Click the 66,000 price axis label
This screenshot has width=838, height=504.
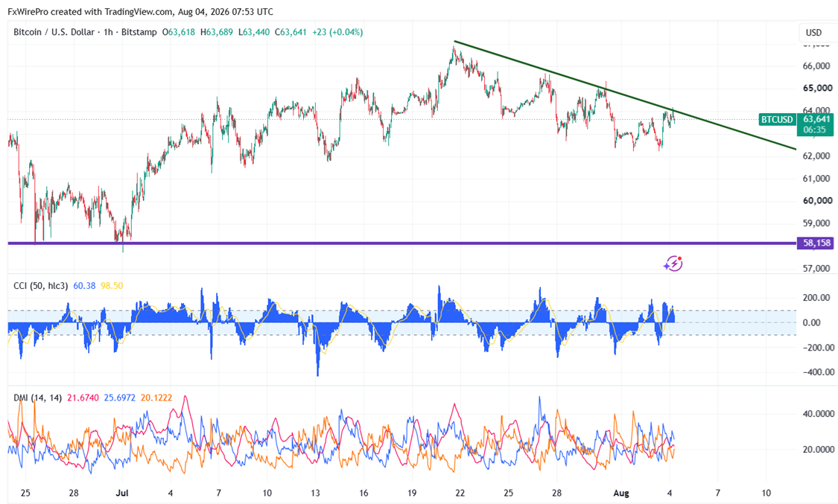[816, 66]
